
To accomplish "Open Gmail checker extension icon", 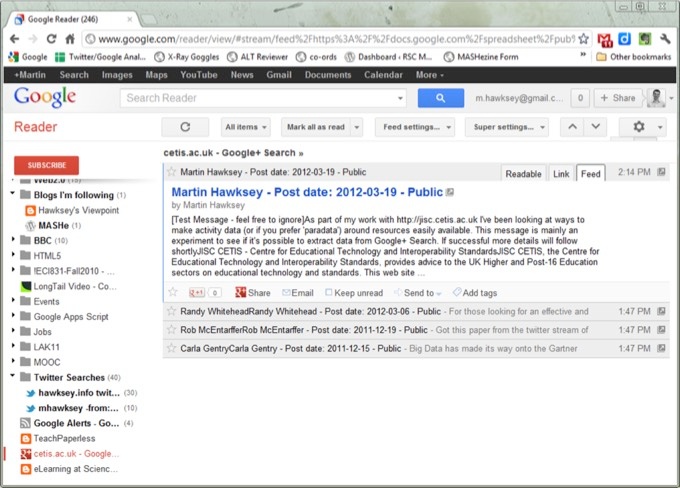I will tap(605, 39).
